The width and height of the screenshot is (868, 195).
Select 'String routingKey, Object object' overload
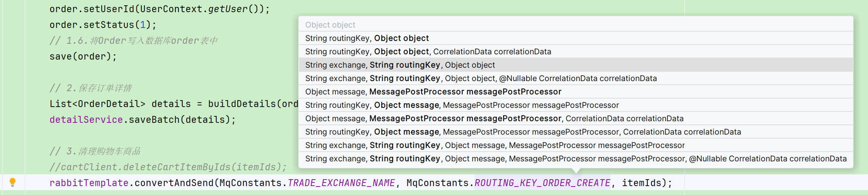pyautogui.click(x=576, y=38)
